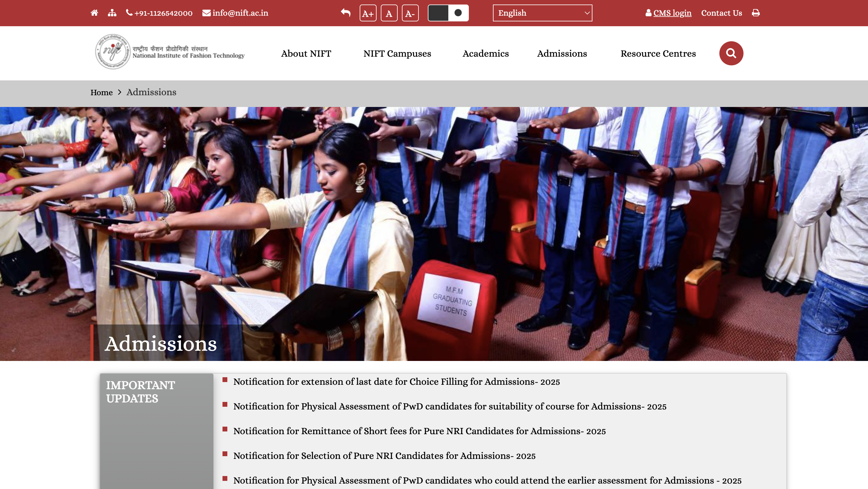This screenshot has height=489, width=868.
Task: Click the Admissions hero banner image
Action: pos(434,234)
